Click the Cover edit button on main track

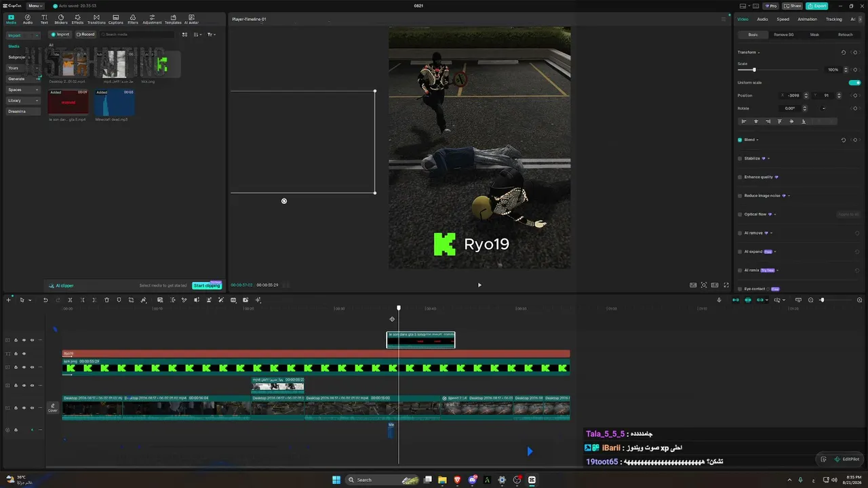[53, 407]
